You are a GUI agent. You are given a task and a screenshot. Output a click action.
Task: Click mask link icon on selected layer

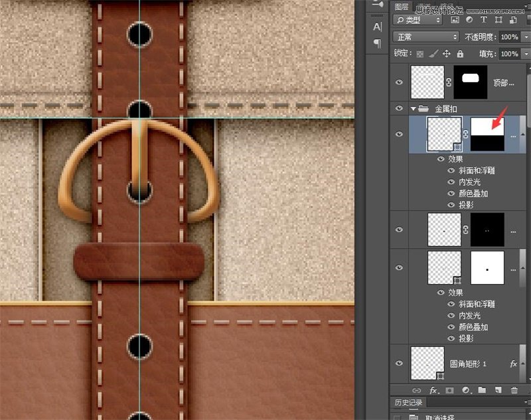466,134
